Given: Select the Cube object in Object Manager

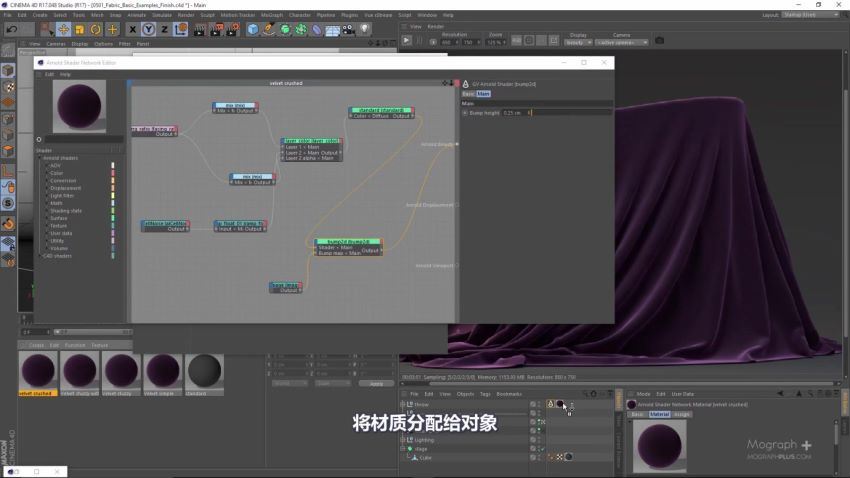Looking at the screenshot, I should tap(426, 458).
